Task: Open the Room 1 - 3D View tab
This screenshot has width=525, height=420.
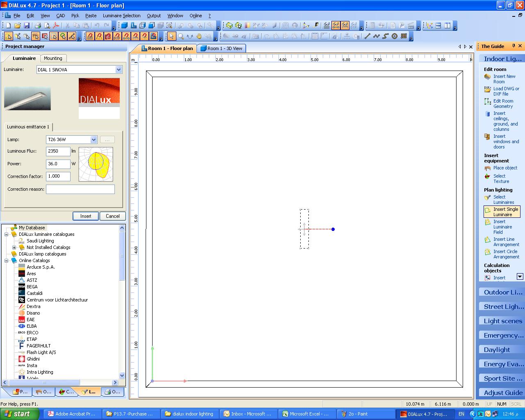Action: pos(221,48)
